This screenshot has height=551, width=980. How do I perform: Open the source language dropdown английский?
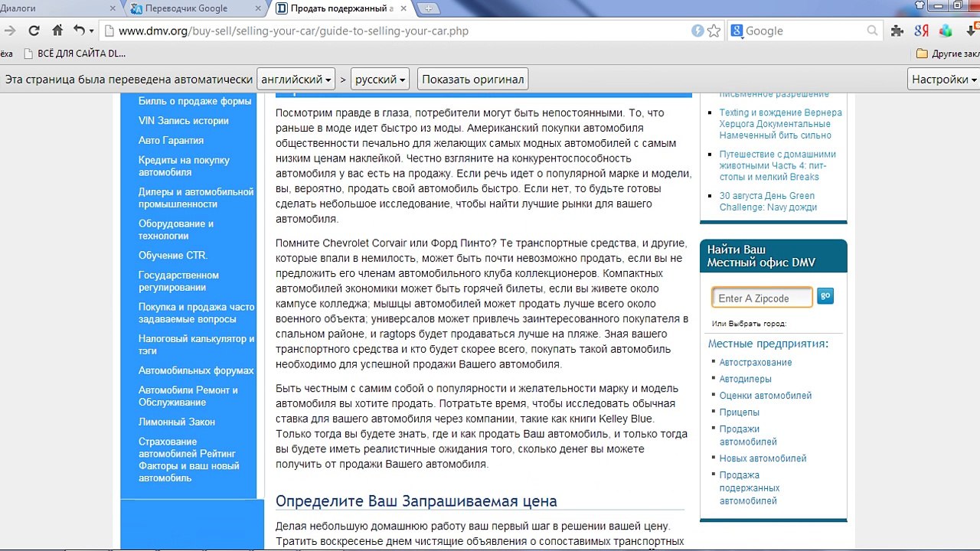[296, 80]
